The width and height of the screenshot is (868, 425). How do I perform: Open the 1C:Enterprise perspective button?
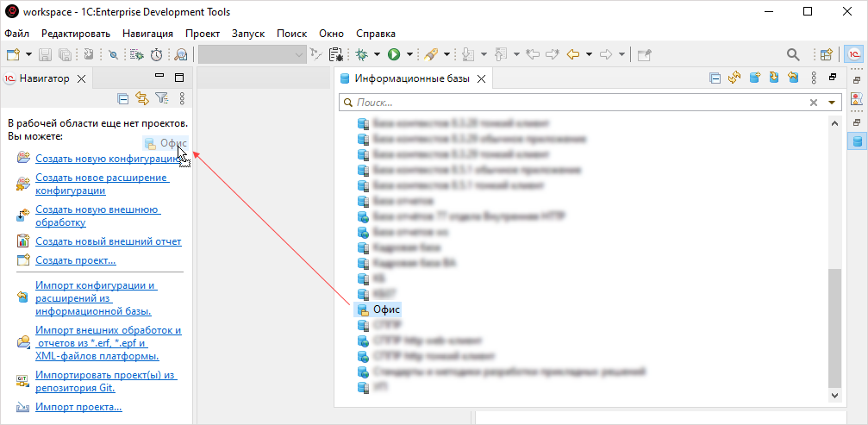point(854,54)
